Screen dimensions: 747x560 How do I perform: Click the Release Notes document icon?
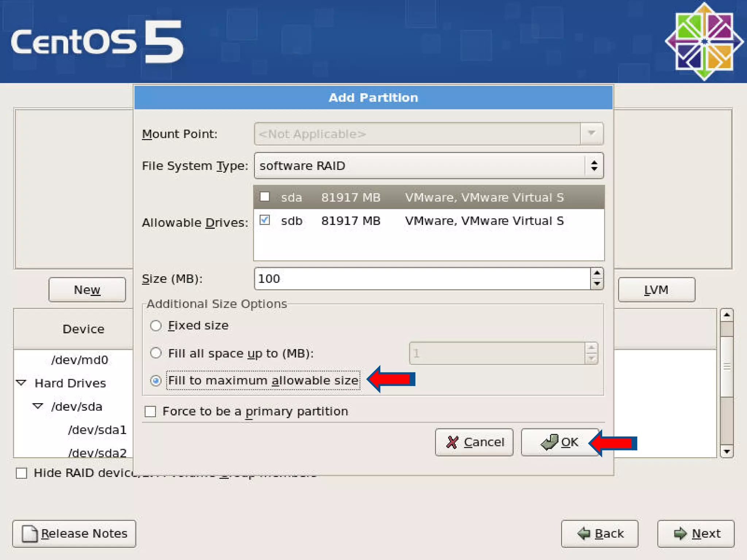pos(30,534)
